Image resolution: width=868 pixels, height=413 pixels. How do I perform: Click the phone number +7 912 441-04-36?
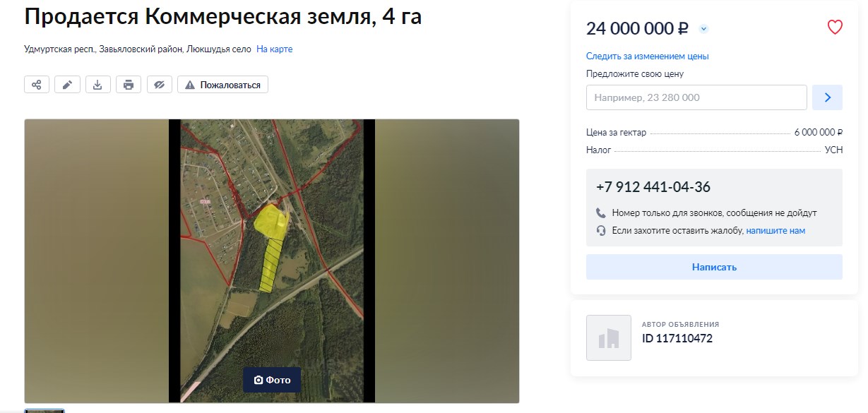coord(653,187)
